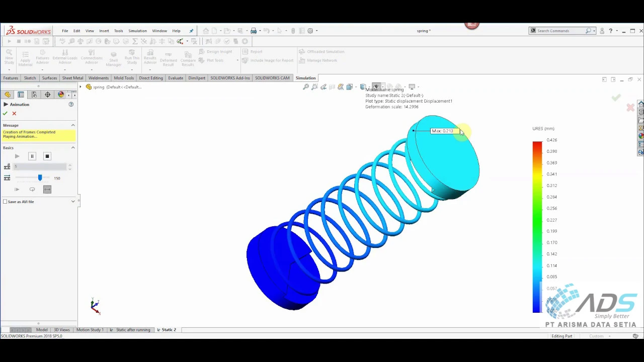Accept the Animation with green checkmark
Viewport: 644px width, 362px height.
pyautogui.click(x=5, y=113)
